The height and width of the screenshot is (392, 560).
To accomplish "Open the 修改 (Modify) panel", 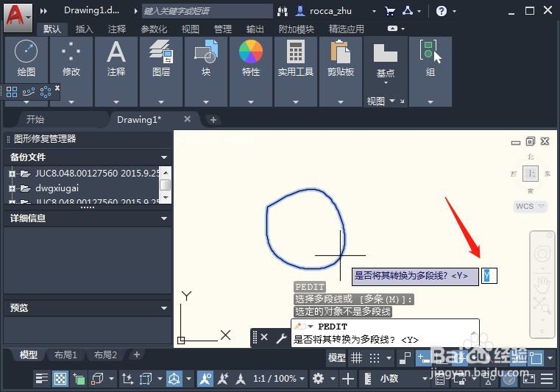I will point(71,71).
